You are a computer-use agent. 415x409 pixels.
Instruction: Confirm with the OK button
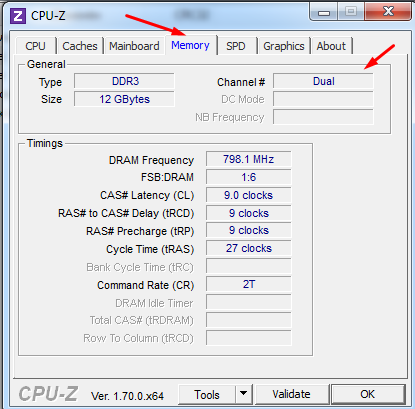point(368,394)
